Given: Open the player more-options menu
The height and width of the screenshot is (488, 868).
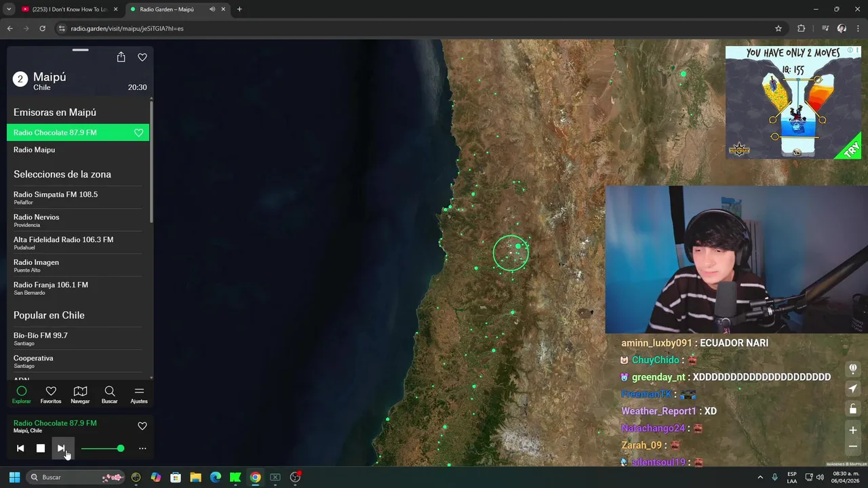Looking at the screenshot, I should 142,448.
